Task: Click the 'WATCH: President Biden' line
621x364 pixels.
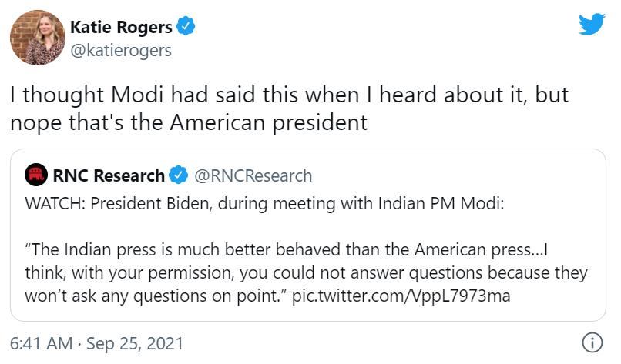Action: pyautogui.click(x=264, y=204)
